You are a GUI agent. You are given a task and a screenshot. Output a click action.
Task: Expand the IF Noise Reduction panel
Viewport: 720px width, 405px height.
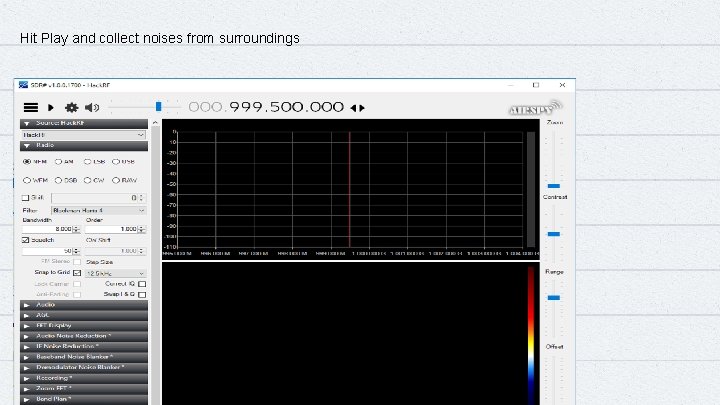pos(84,347)
